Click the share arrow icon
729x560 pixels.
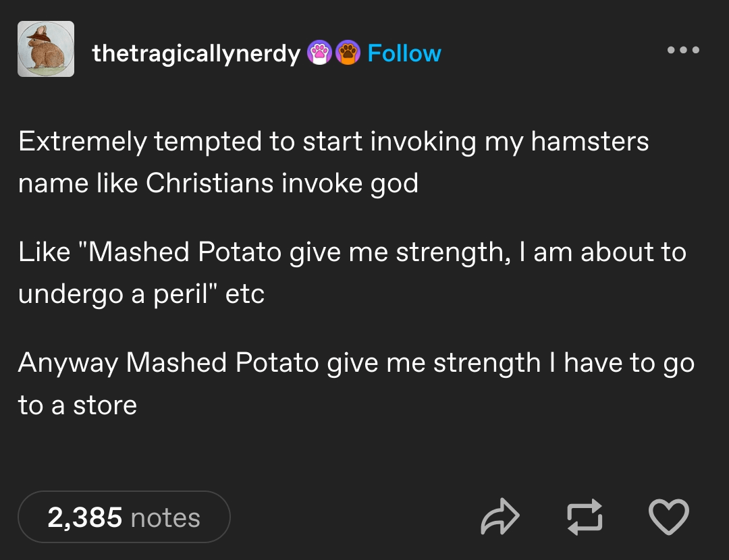[x=500, y=517]
